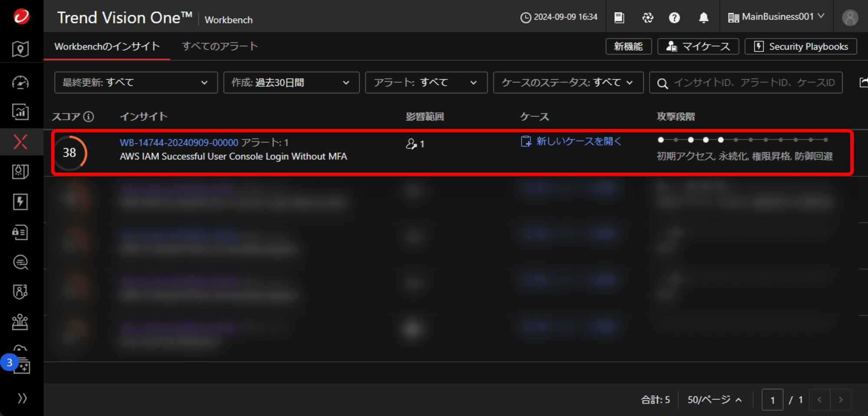Open the shield user sidebar icon
Image resolution: width=868 pixels, height=416 pixels.
pyautogui.click(x=20, y=292)
